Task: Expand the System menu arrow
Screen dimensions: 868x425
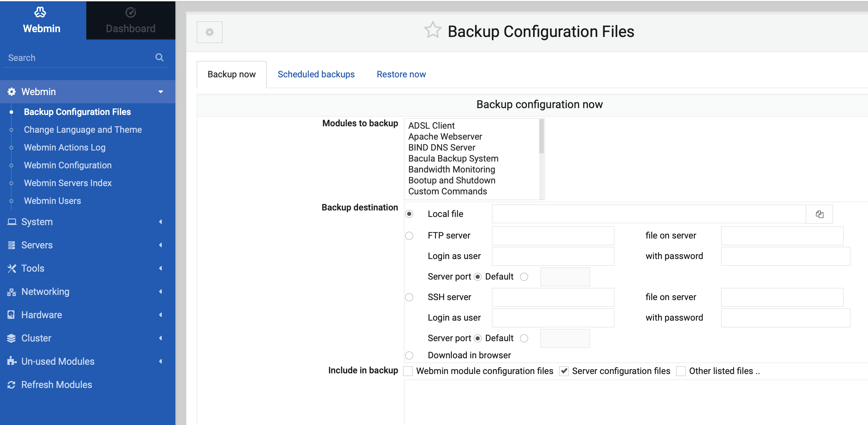Action: pos(161,222)
